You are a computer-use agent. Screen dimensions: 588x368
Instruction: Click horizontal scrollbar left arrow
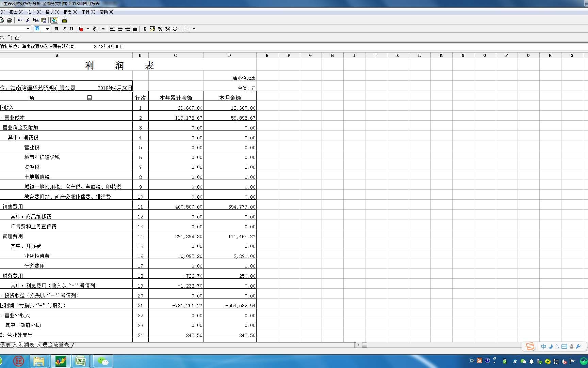coord(358,345)
